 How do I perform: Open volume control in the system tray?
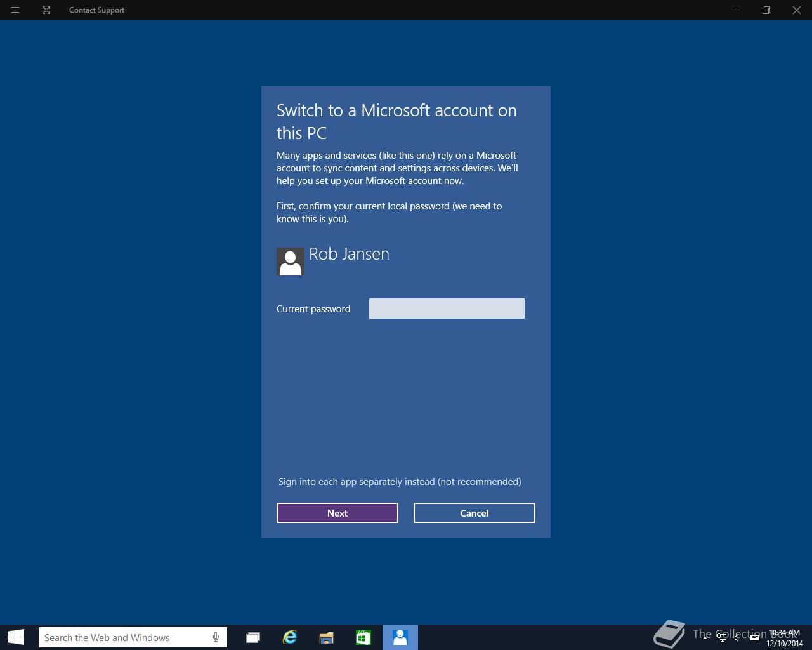[737, 638]
